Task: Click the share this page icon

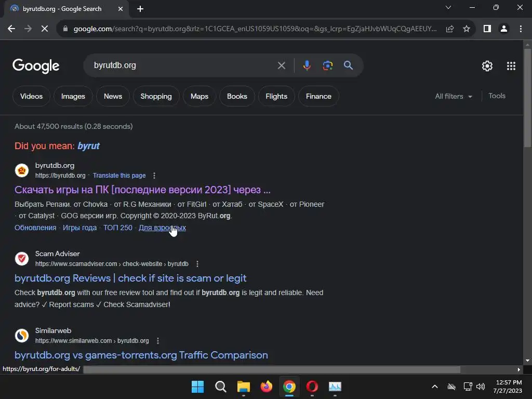Action: [450, 29]
